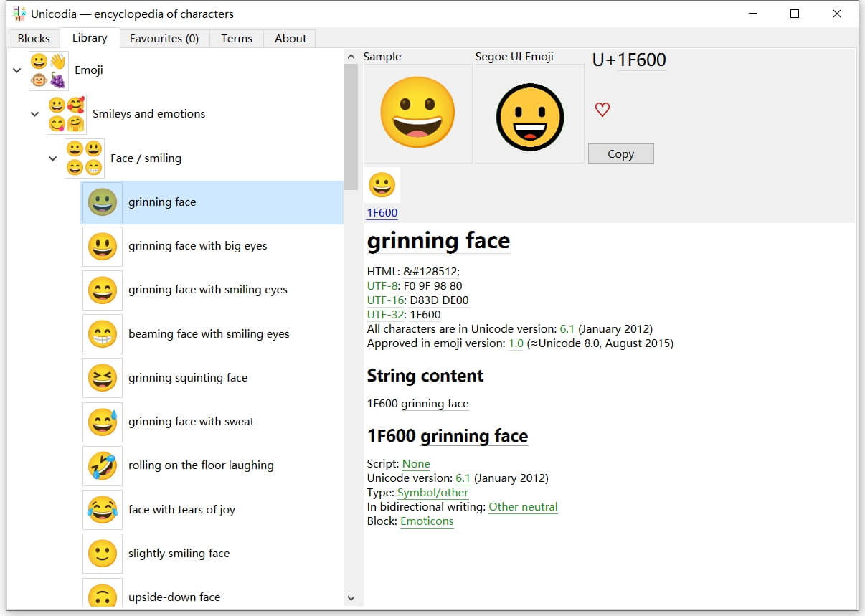Click the Face / smiling group icon
This screenshot has height=616, width=865.
pyautogui.click(x=85, y=158)
